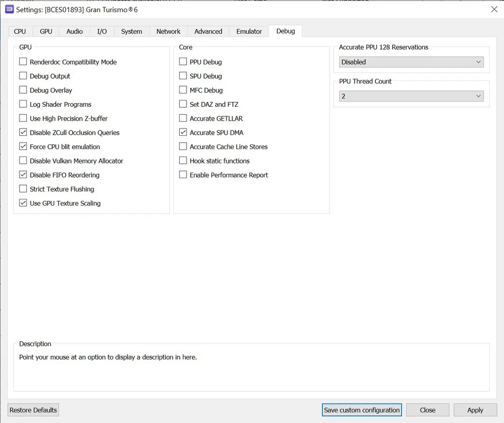Select the Debug tab
504x423 pixels.
pyautogui.click(x=285, y=31)
